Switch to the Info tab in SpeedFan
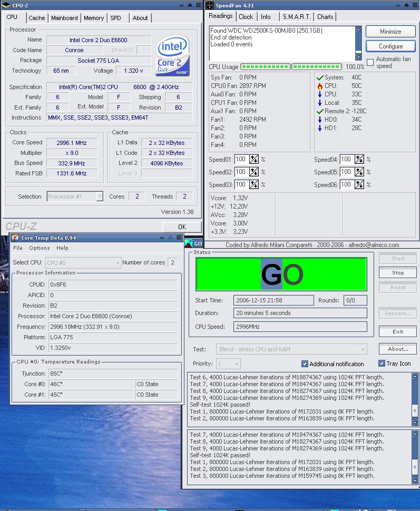 [266, 17]
